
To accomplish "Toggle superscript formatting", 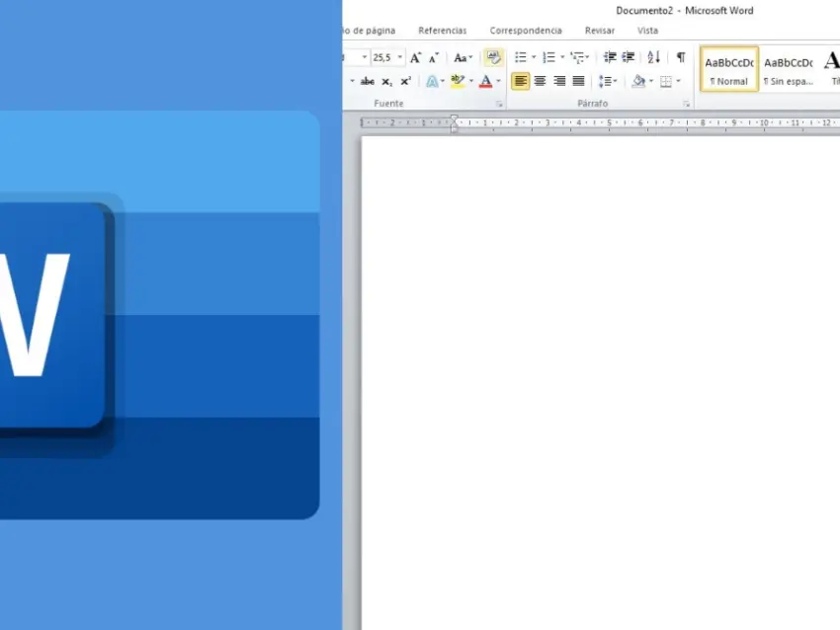I will [x=405, y=82].
